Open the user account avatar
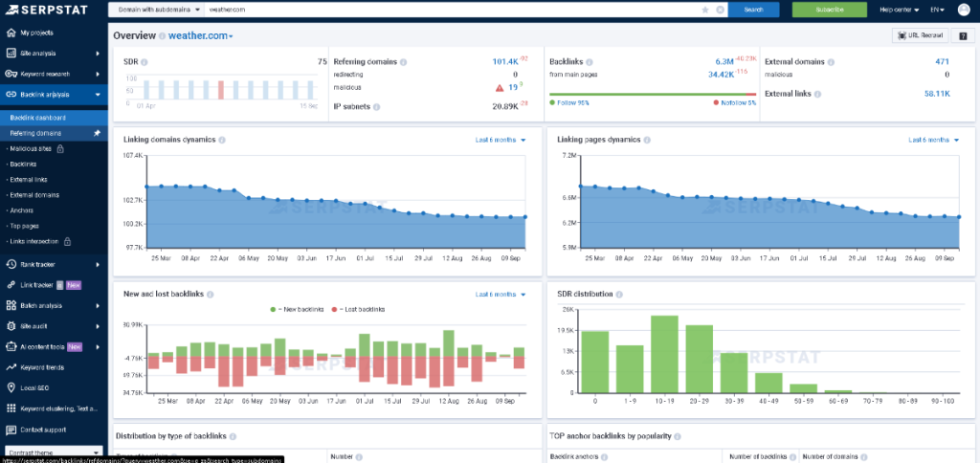The width and height of the screenshot is (980, 463). [964, 10]
